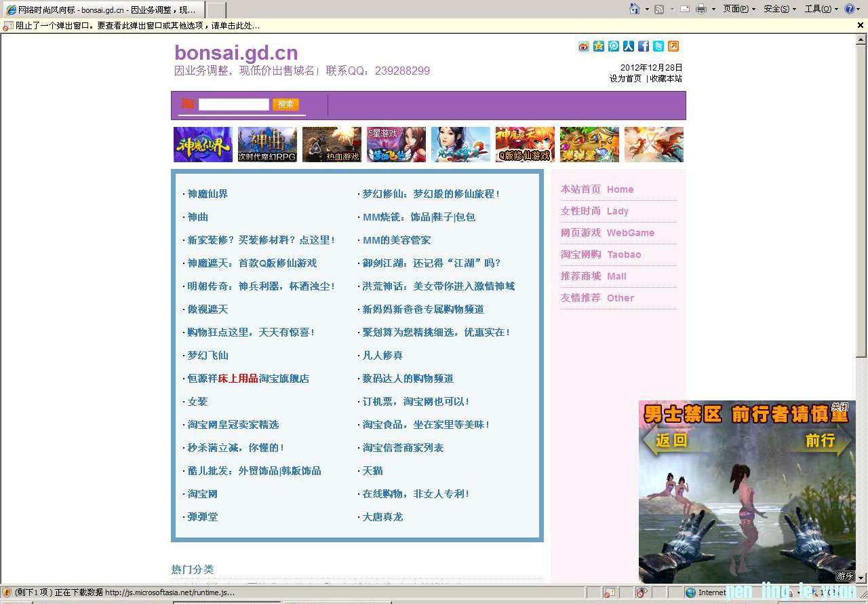Click the 淘 Taobao logo icon
Screen dimensions: 868x604
coord(188,104)
